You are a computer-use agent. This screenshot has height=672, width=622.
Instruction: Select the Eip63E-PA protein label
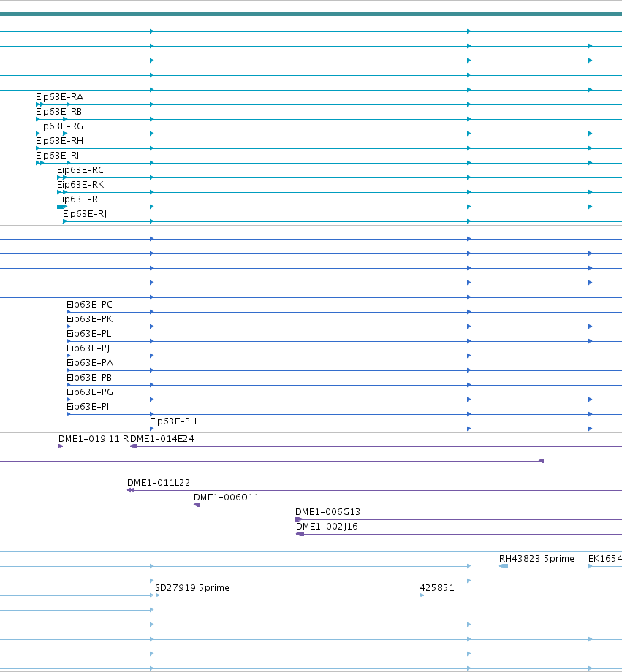(90, 363)
